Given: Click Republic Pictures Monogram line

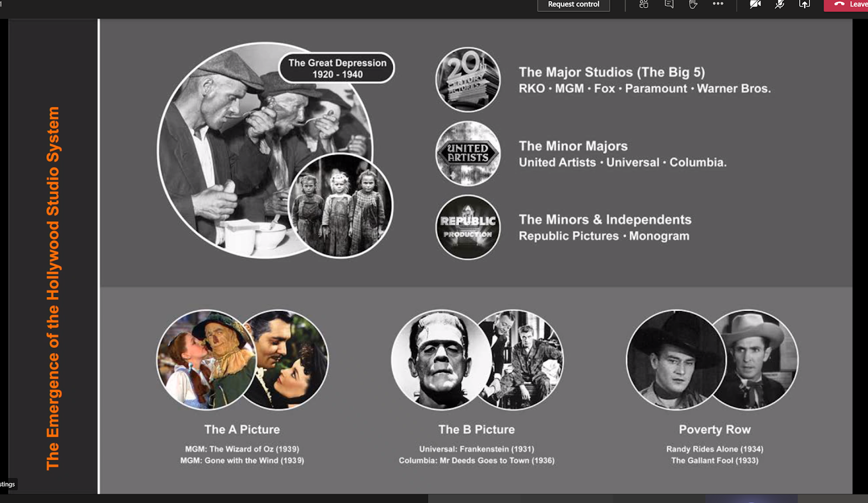Looking at the screenshot, I should (604, 236).
